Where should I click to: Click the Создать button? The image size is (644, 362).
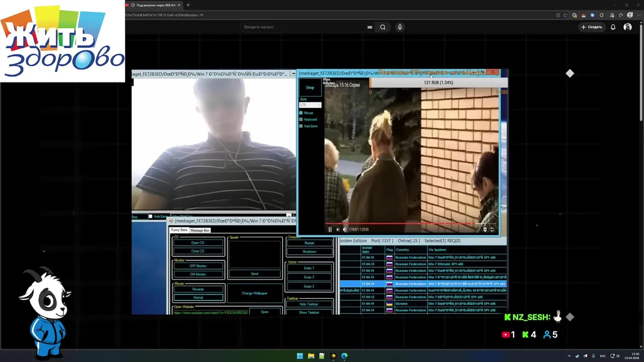(x=592, y=27)
